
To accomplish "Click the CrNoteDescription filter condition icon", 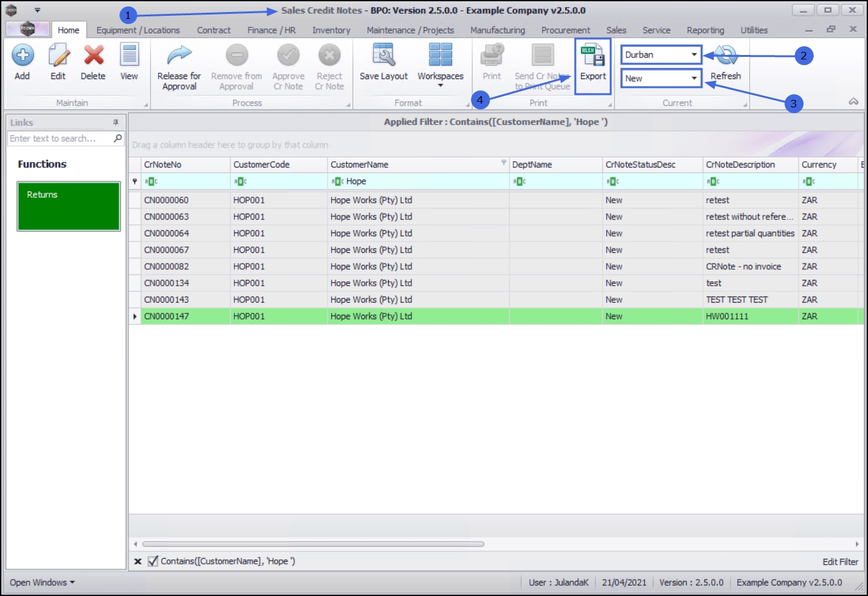I will pos(713,181).
